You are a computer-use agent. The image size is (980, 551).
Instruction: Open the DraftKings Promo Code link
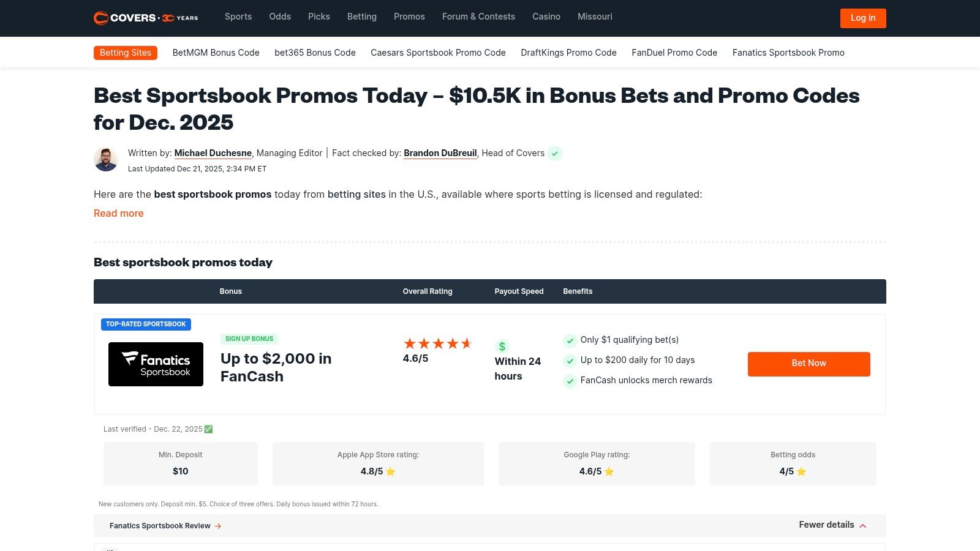pos(568,53)
